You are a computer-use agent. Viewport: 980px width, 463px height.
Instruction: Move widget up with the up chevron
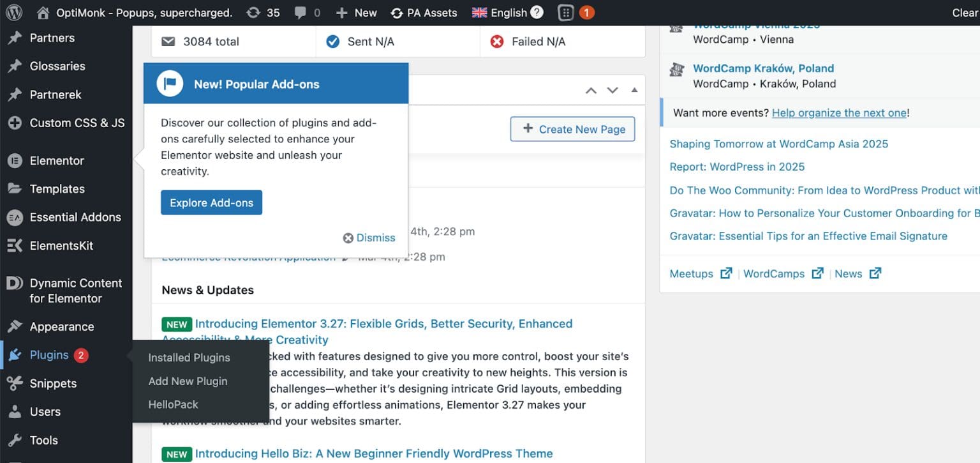(x=591, y=91)
